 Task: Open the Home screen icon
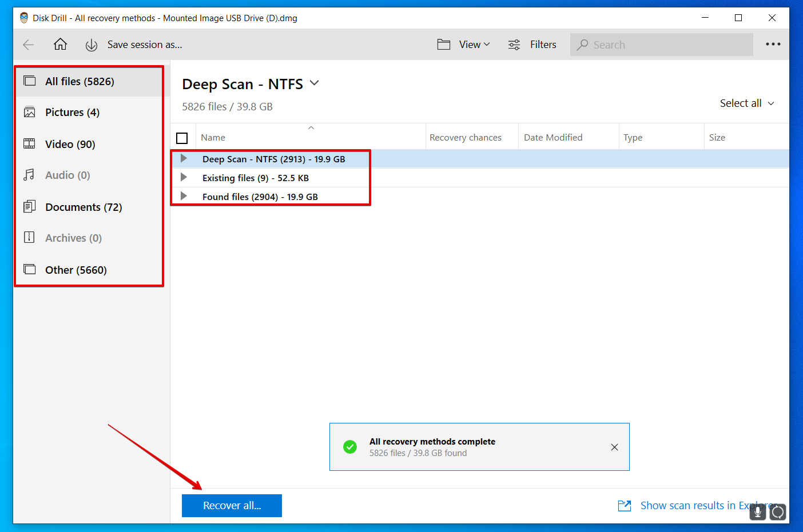tap(60, 45)
